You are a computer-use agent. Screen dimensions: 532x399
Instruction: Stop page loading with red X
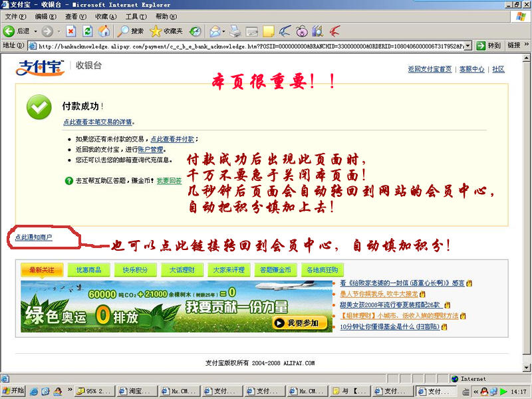pyautogui.click(x=70, y=31)
